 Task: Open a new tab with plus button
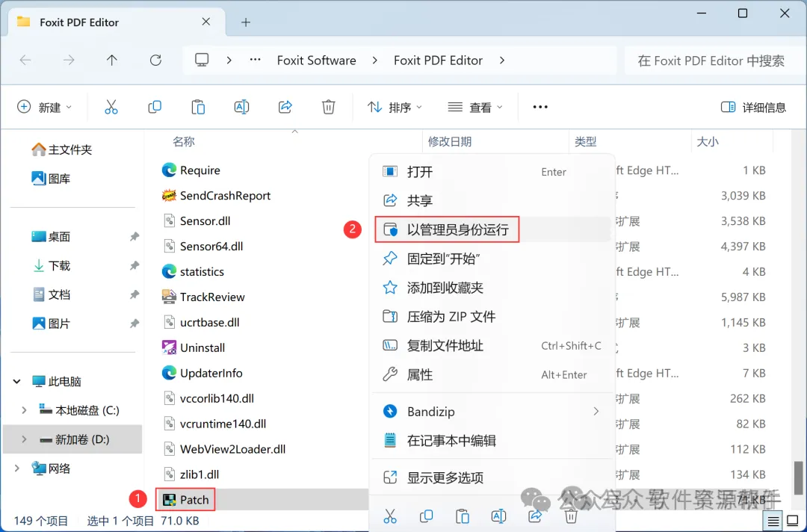tap(246, 22)
